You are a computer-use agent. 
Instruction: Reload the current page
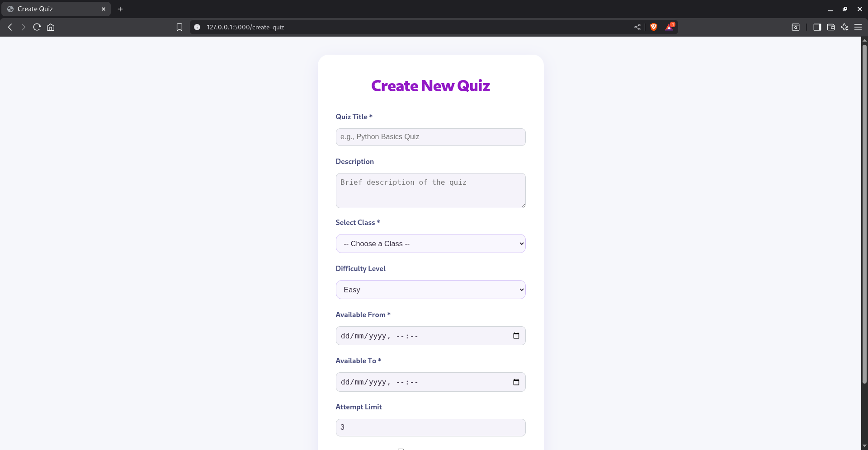37,27
